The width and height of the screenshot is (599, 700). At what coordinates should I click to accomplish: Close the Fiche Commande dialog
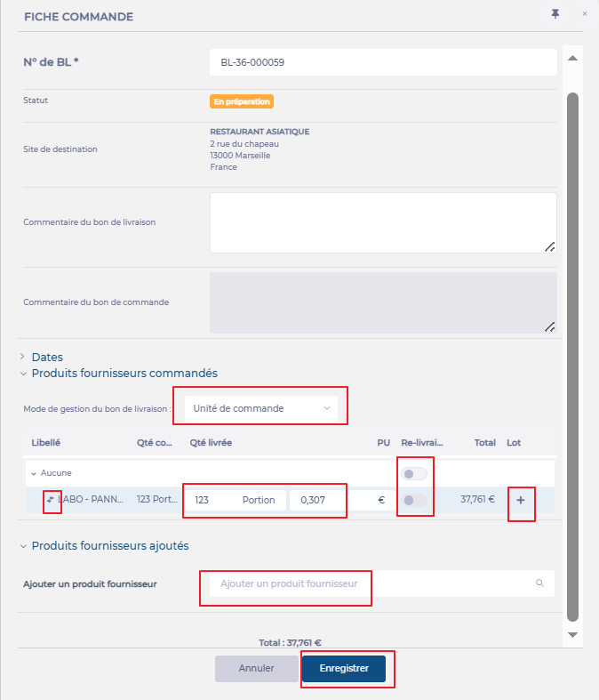(x=584, y=14)
